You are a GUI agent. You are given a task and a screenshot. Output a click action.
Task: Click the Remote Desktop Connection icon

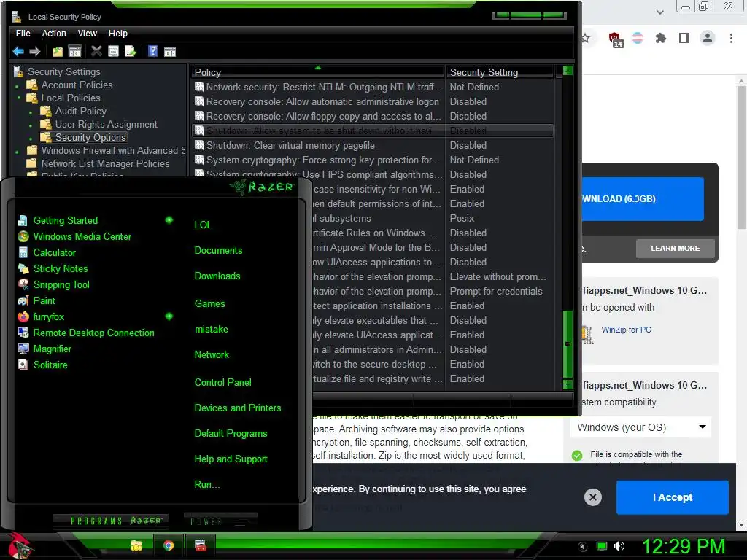click(x=23, y=332)
